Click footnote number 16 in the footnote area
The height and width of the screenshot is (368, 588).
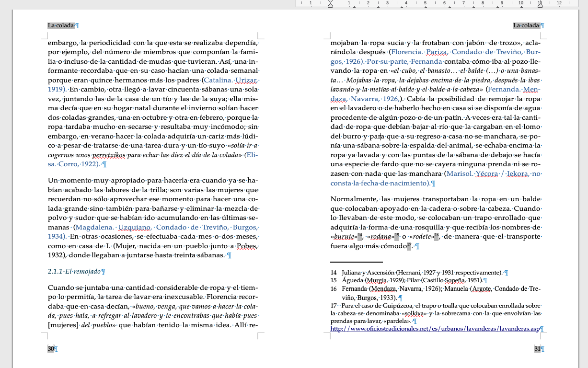tap(334, 289)
